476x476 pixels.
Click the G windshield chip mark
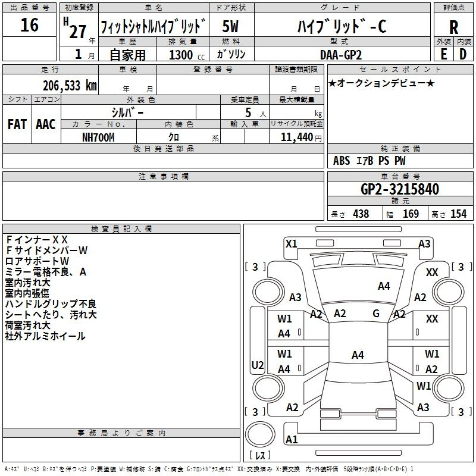(x=376, y=314)
